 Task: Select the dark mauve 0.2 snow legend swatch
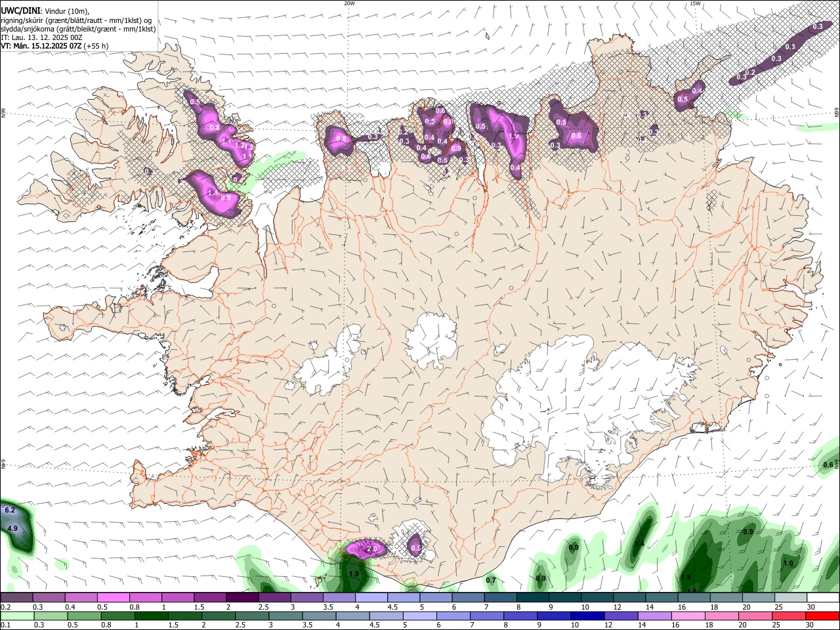16,598
